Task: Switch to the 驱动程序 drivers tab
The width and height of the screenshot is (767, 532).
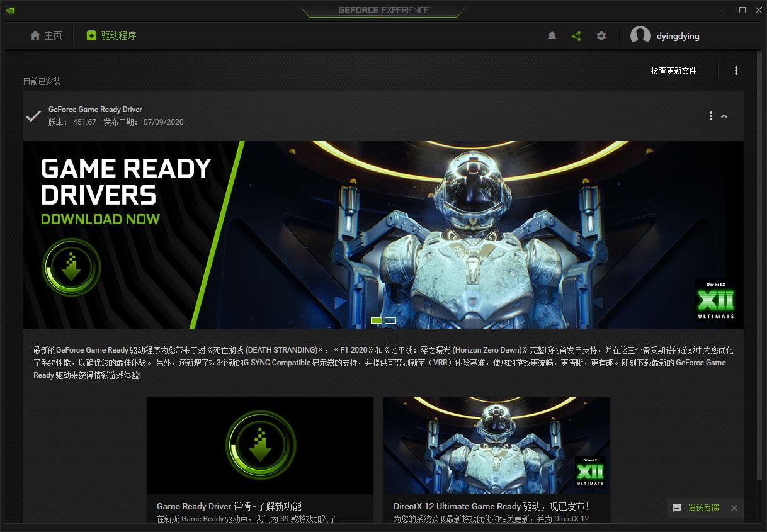Action: [x=111, y=36]
